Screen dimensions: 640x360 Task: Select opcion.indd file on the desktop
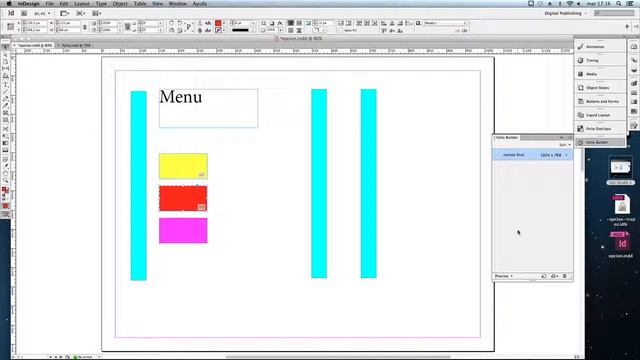620,245
